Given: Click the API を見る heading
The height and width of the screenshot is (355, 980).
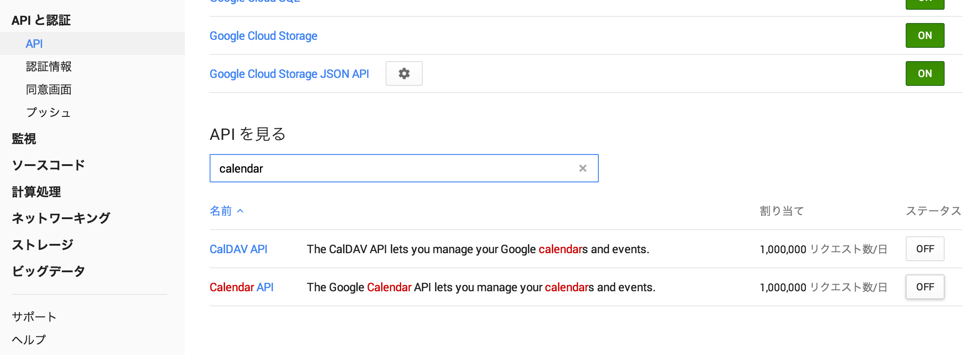Looking at the screenshot, I should pos(248,134).
